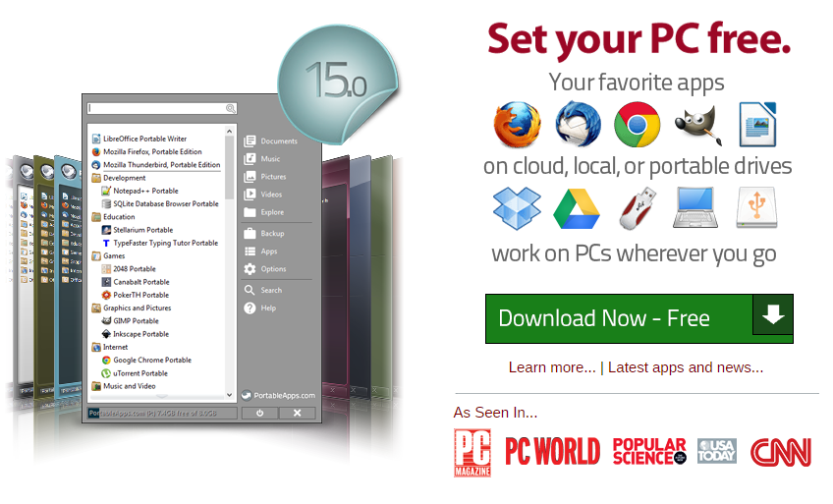
Task: Click the Firefox icon under favorite apps
Action: pos(517,125)
